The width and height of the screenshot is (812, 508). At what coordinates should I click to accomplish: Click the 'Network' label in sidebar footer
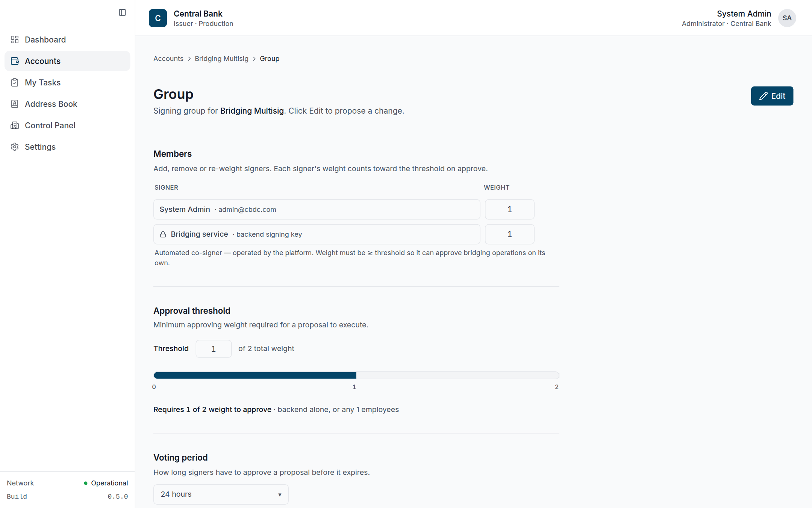tap(20, 483)
